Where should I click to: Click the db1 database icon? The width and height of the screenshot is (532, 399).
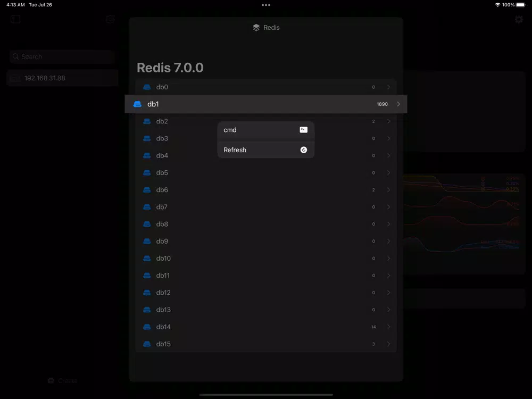137,104
